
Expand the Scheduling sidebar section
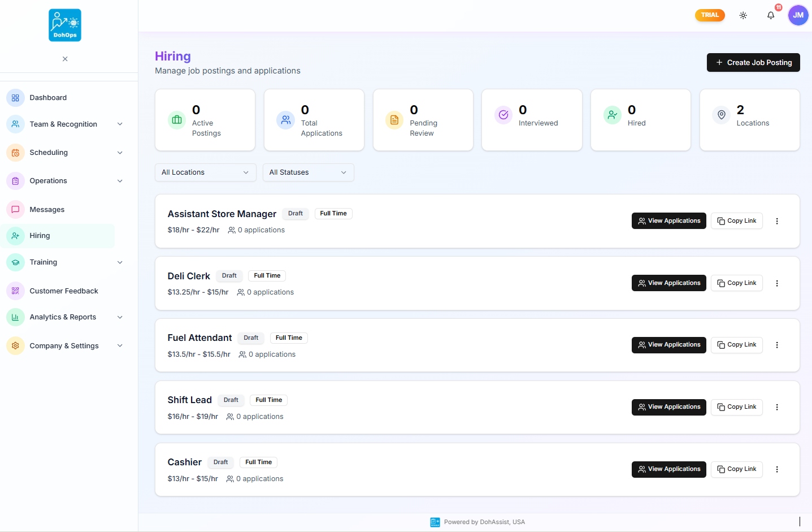(49, 153)
